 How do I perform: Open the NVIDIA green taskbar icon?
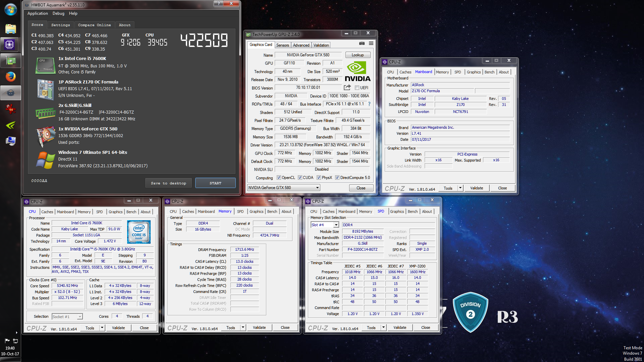point(10,125)
